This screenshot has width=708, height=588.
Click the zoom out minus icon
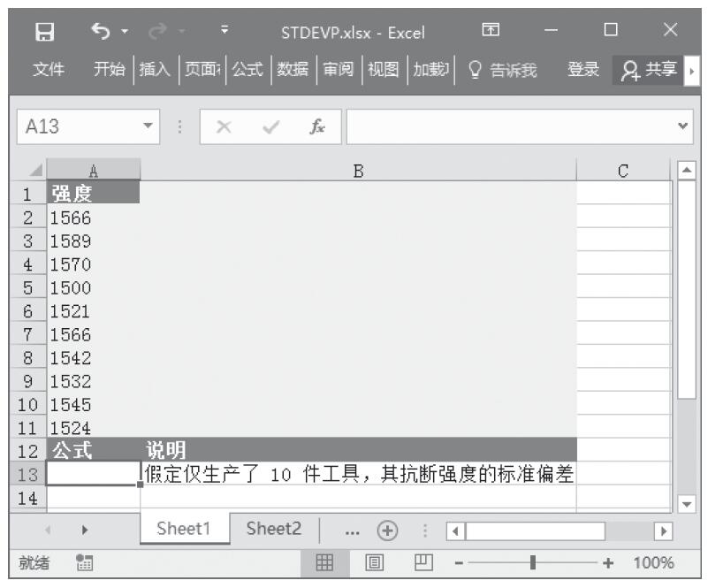point(459,563)
